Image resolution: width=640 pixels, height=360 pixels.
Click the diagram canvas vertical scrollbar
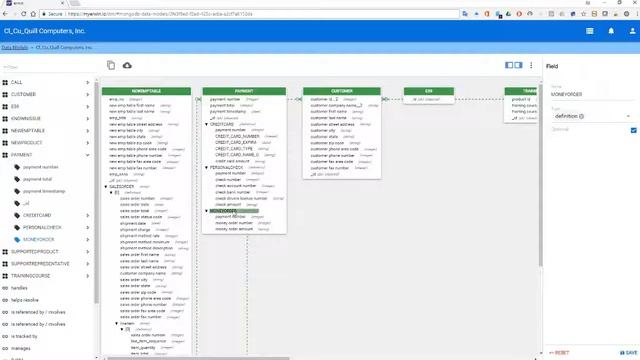[540, 176]
